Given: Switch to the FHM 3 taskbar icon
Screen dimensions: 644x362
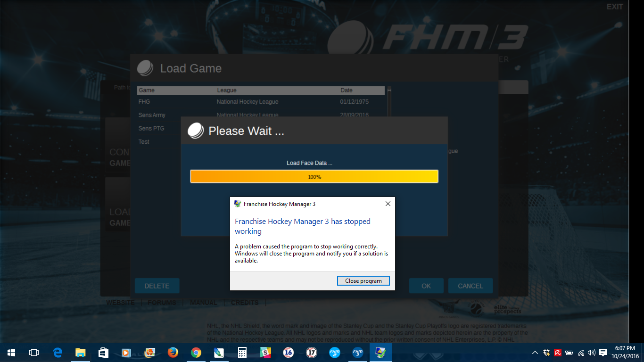Looking at the screenshot, I should pos(358,353).
